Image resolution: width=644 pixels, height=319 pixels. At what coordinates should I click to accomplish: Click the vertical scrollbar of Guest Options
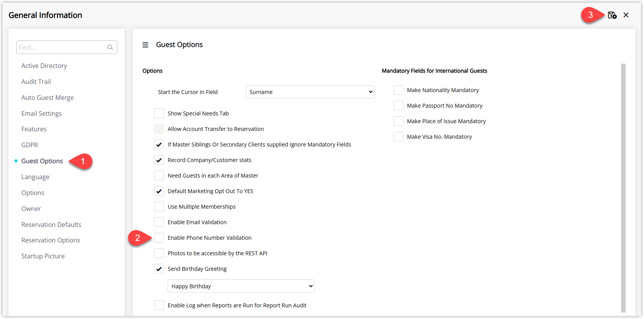623,188
